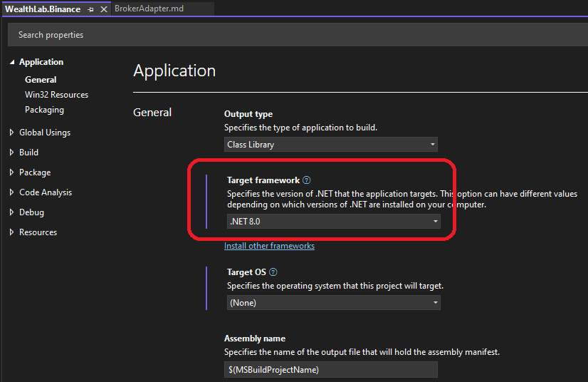
Task: Open the Packaging settings page
Action: 44,110
